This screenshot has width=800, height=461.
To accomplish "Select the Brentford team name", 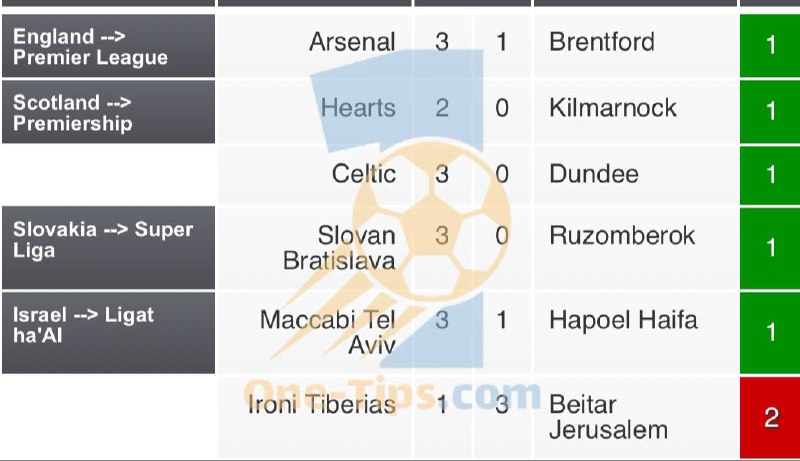I will [x=602, y=42].
